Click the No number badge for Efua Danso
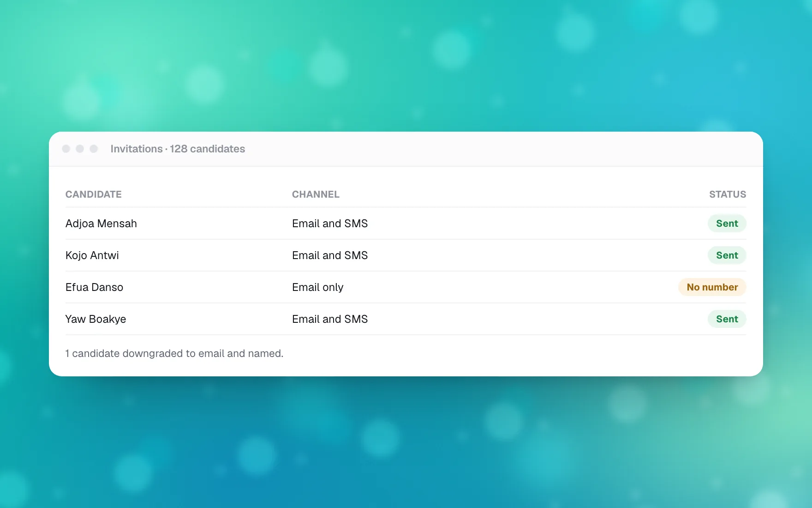The image size is (812, 508). click(x=712, y=287)
